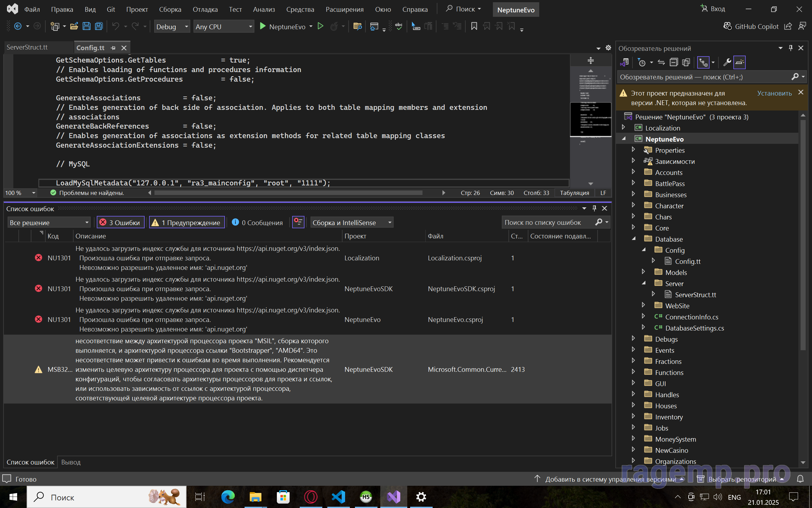Click the open file folder icon

[x=74, y=26]
